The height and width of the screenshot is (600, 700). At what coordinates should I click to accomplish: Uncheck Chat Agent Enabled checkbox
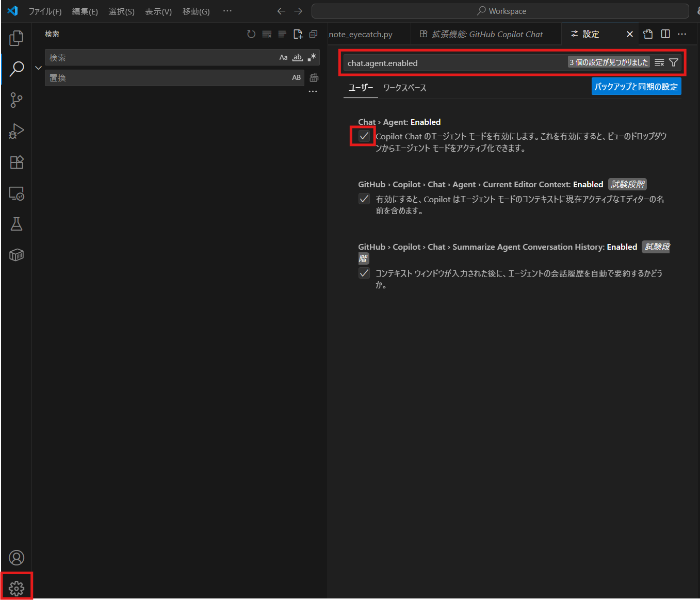coord(364,136)
